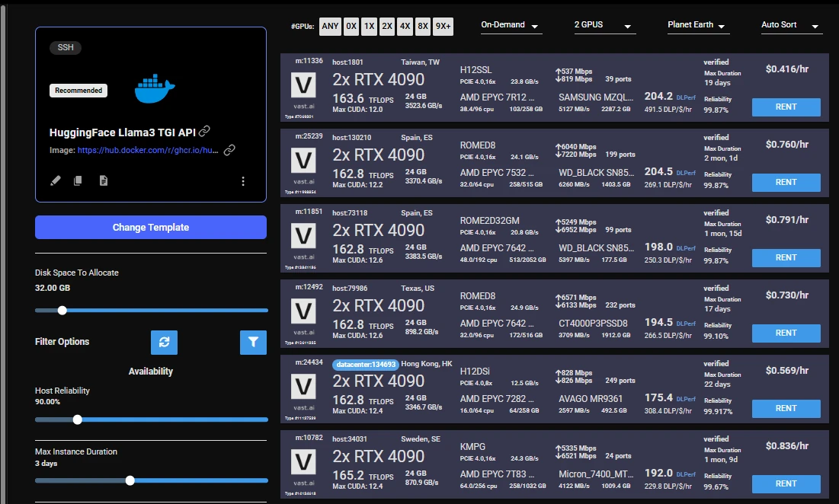Click the Max Instance Duration slider handle
This screenshot has width=839, height=504.
(x=130, y=480)
